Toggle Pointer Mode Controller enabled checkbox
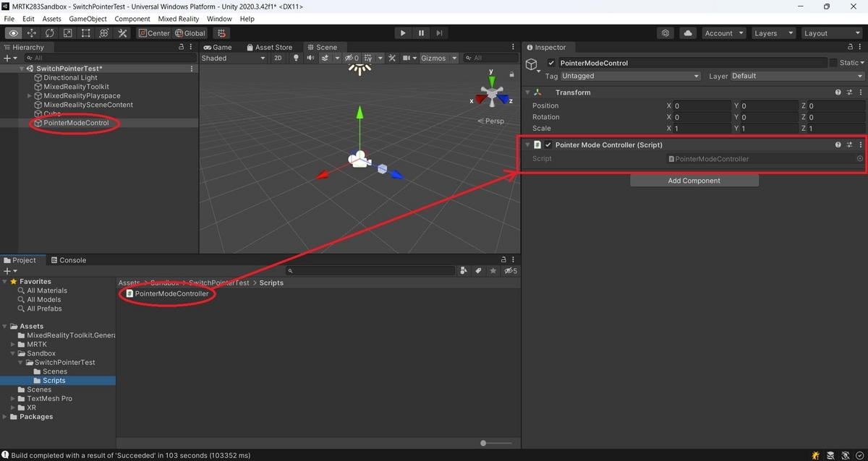This screenshot has width=868, height=461. tap(548, 145)
